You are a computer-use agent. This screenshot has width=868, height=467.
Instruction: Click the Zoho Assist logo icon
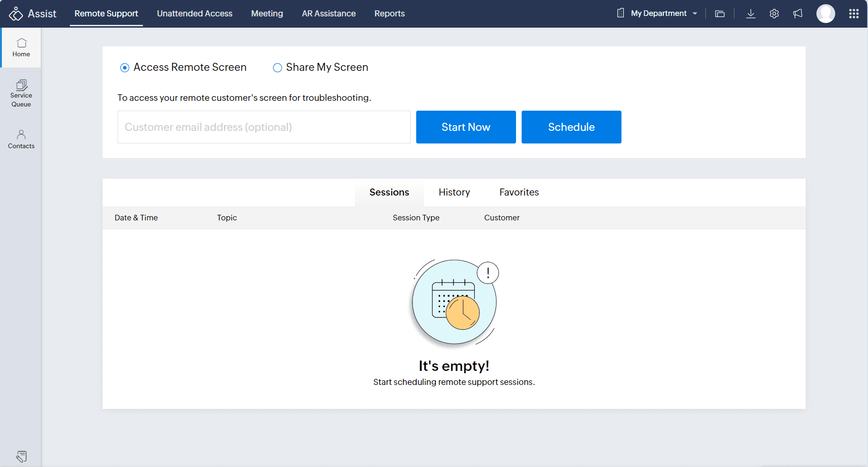[16, 14]
